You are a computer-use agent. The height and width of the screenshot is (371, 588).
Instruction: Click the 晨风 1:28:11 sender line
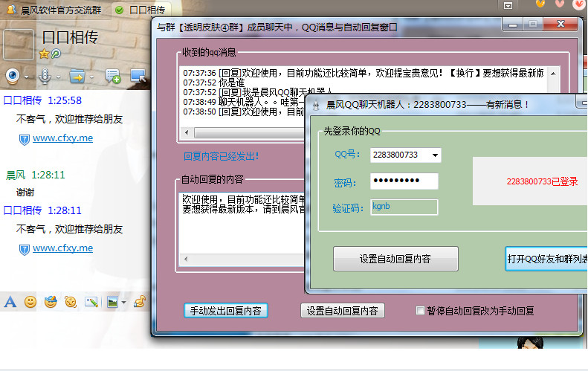click(36, 175)
